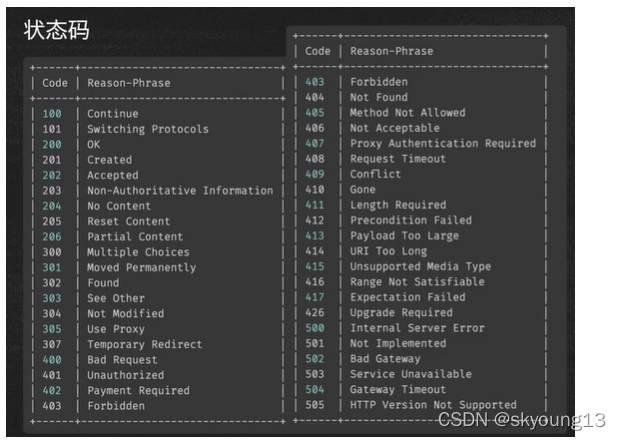
Task: Click the right table's Code header
Action: pos(318,51)
